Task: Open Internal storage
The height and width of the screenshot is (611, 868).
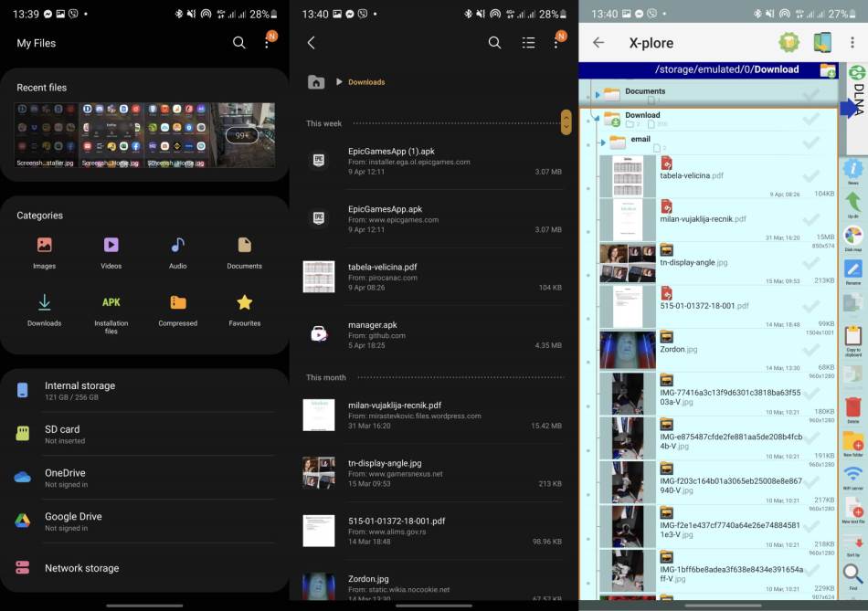Action: tap(144, 390)
